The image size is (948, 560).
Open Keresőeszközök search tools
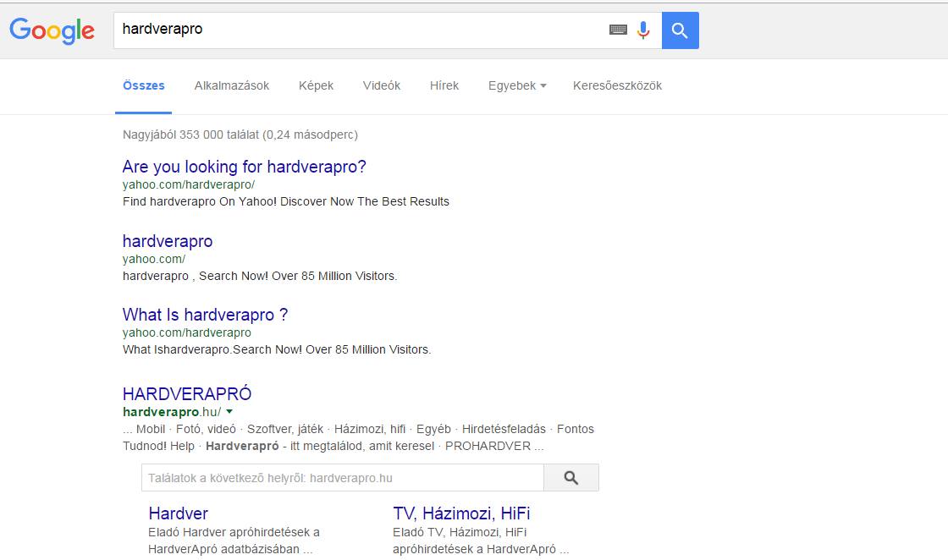pos(617,85)
